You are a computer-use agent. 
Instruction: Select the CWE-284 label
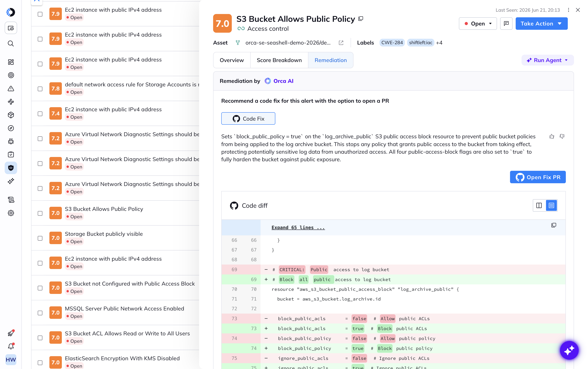(x=392, y=43)
